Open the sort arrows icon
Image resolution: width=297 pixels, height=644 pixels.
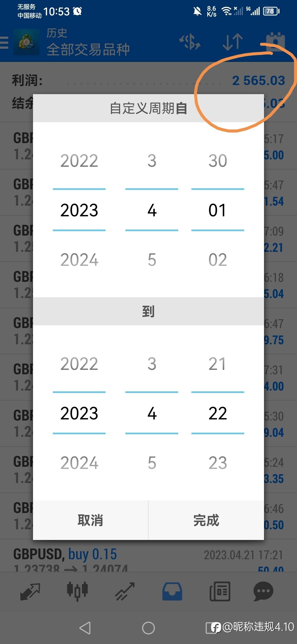[233, 42]
